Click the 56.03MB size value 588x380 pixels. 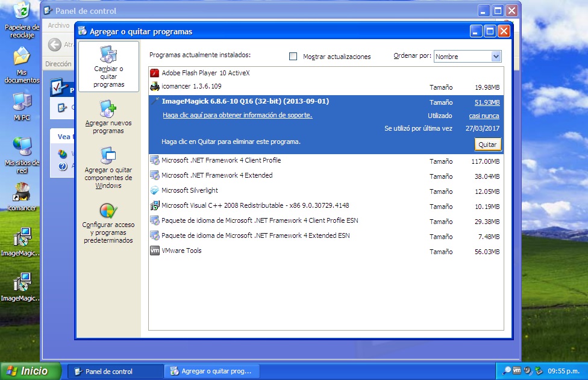click(487, 252)
